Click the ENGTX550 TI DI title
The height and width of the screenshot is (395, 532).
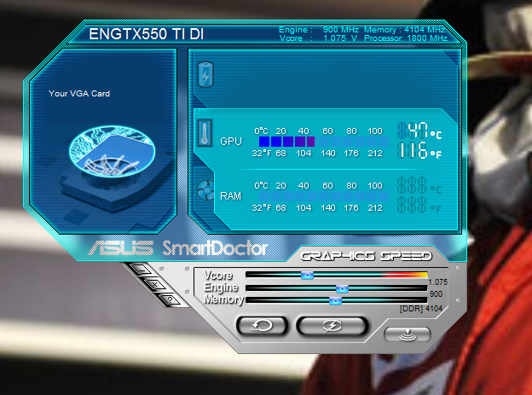[x=147, y=34]
